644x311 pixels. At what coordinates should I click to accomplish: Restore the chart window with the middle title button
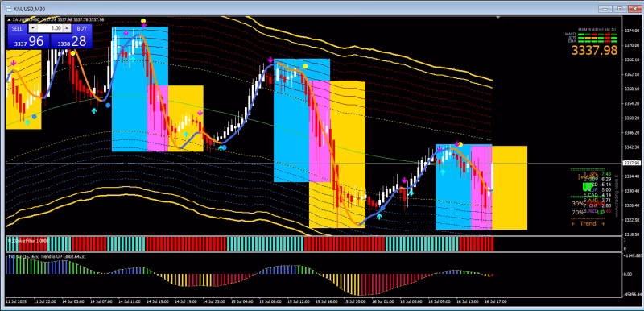620,8
